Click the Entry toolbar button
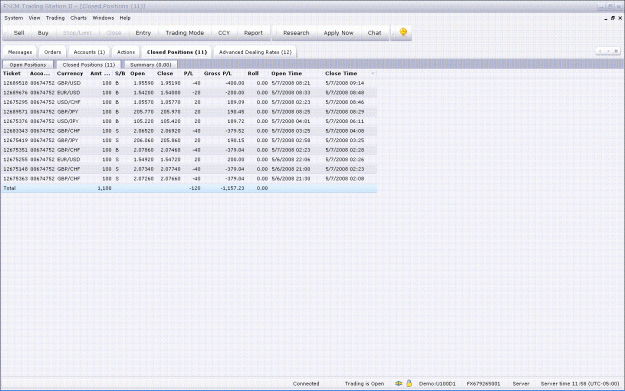The width and height of the screenshot is (625, 391). click(x=143, y=33)
